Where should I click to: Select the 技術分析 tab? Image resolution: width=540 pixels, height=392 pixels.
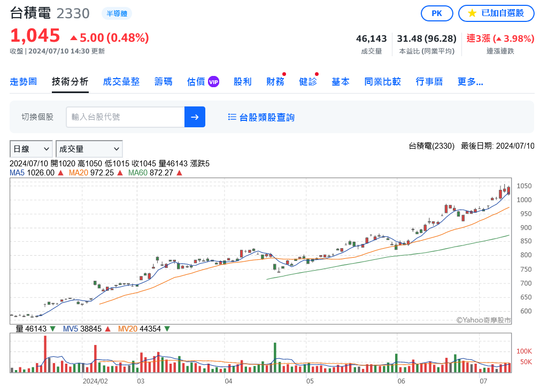(70, 82)
